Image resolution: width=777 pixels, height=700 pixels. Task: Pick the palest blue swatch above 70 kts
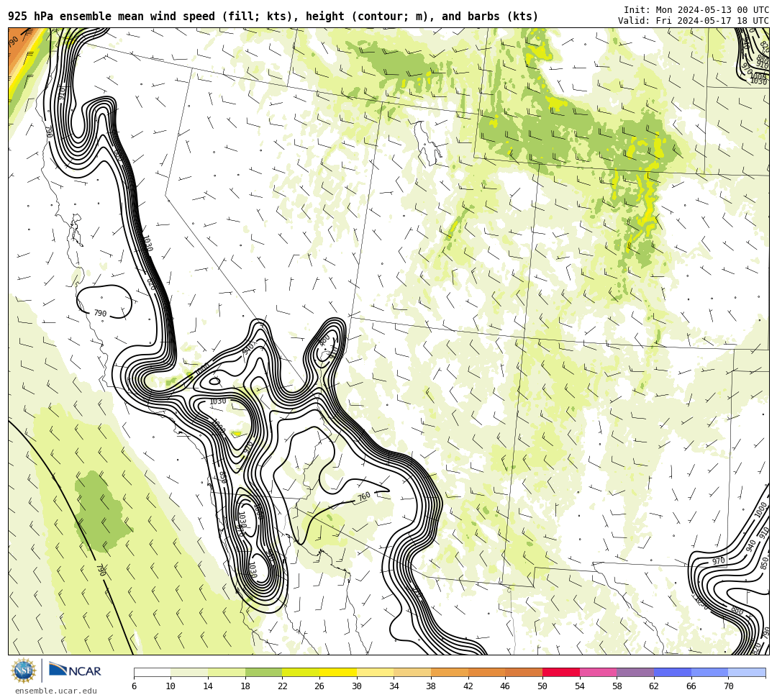[x=747, y=672]
